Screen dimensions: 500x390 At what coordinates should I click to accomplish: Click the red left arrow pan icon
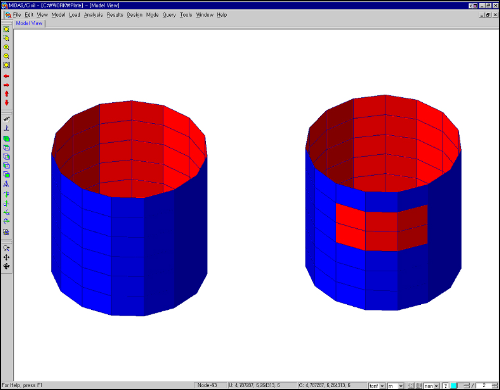pos(6,76)
